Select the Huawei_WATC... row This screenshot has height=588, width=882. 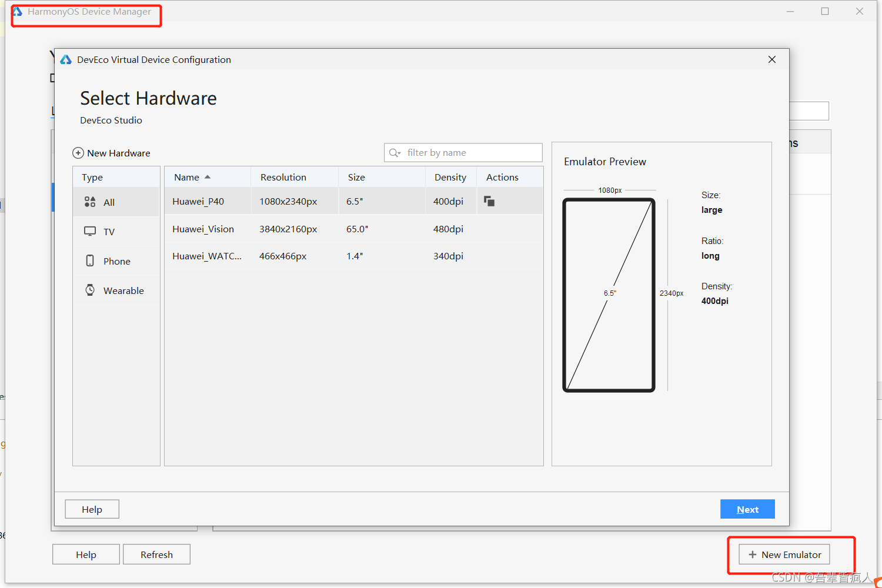point(353,256)
